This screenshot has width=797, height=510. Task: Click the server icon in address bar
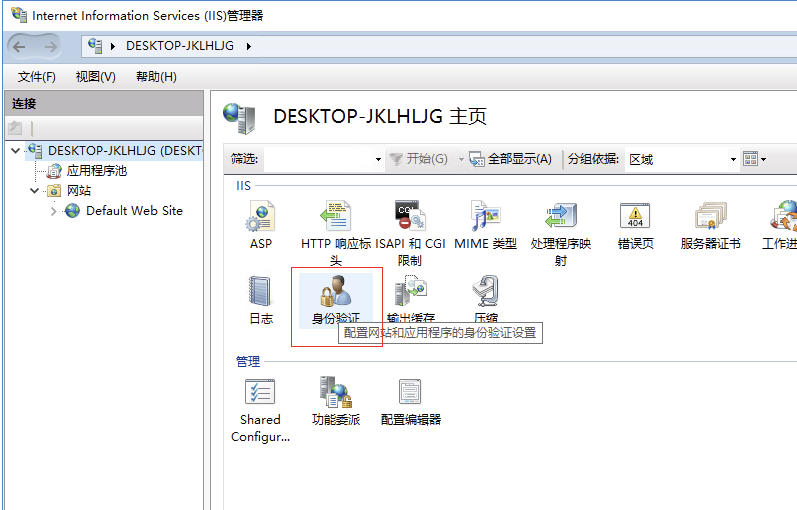click(95, 46)
